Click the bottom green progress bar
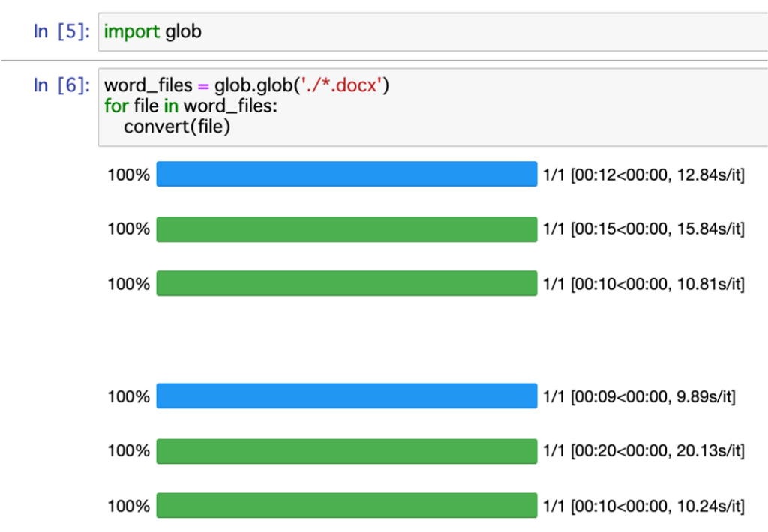 coord(346,505)
